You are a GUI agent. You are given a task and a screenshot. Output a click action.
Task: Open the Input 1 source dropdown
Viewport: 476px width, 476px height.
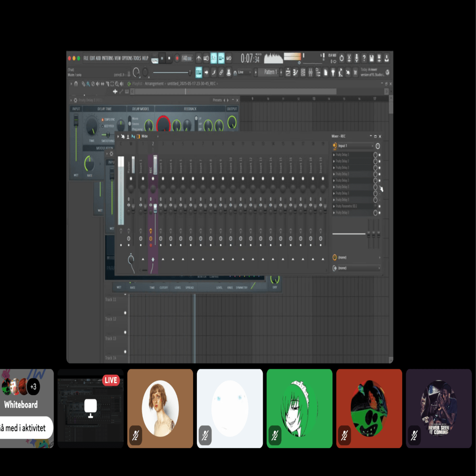pyautogui.click(x=355, y=146)
